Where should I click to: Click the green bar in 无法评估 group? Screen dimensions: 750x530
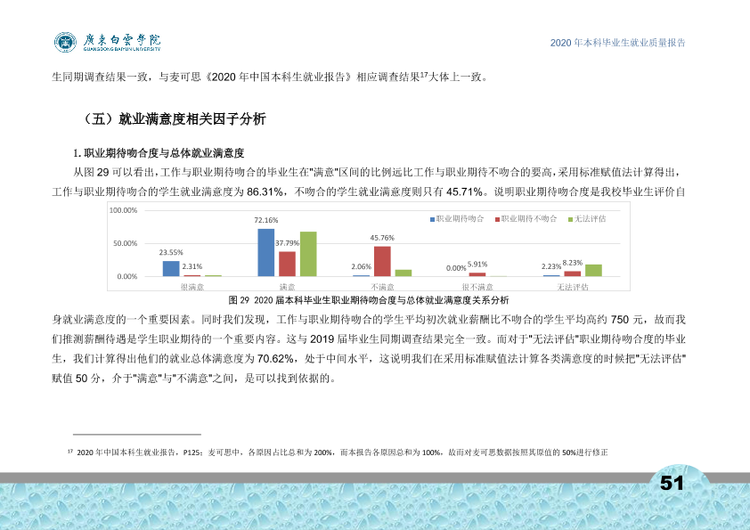(x=594, y=270)
